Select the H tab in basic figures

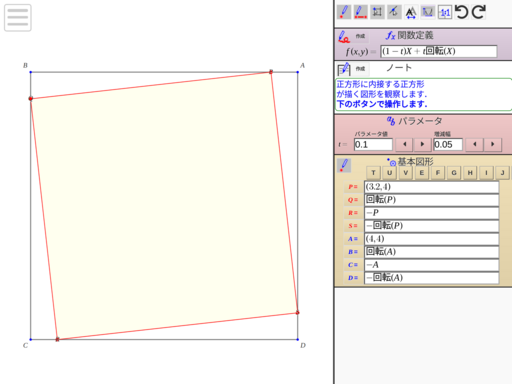click(470, 173)
